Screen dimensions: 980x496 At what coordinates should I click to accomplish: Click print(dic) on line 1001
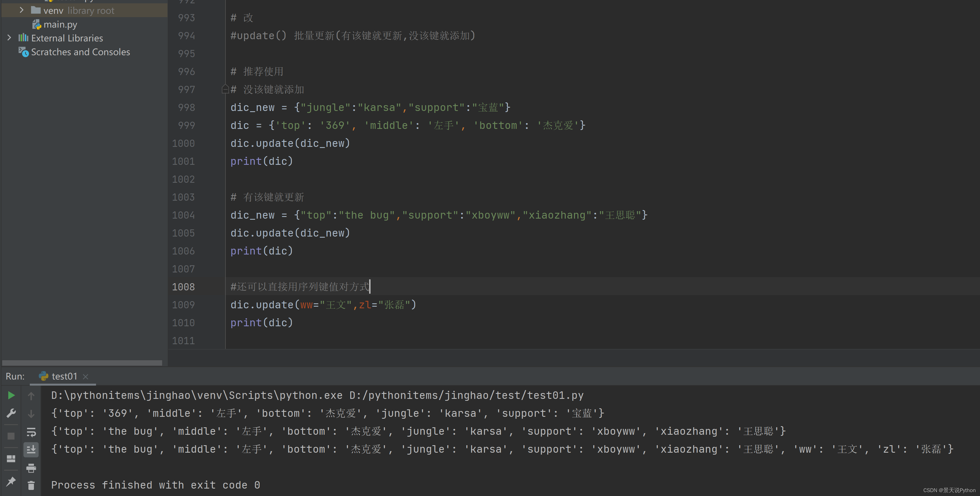262,161
